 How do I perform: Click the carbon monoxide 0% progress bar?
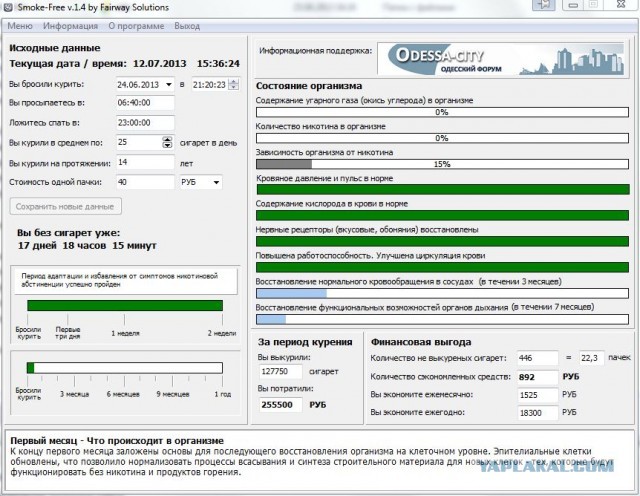[442, 112]
